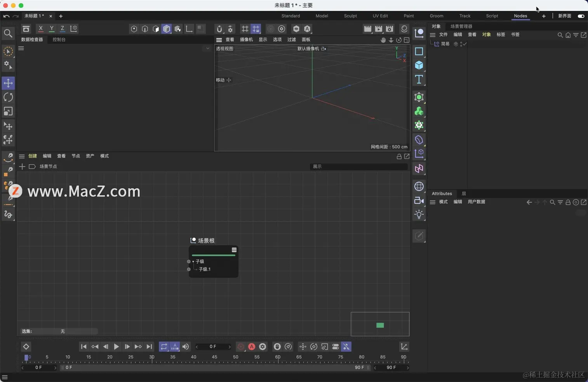Add a new layout with plus button

(544, 16)
